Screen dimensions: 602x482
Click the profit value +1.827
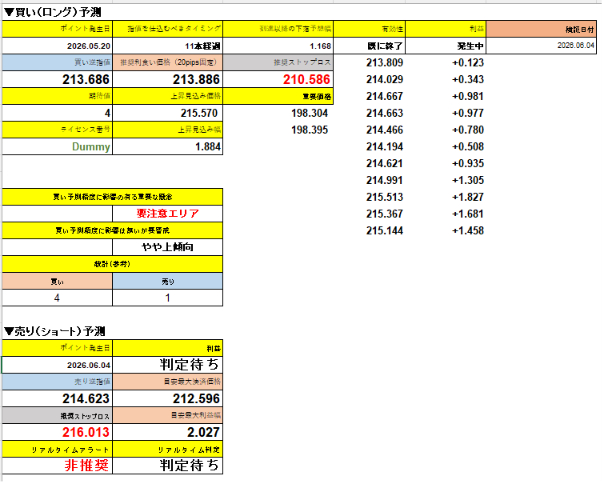(x=468, y=197)
